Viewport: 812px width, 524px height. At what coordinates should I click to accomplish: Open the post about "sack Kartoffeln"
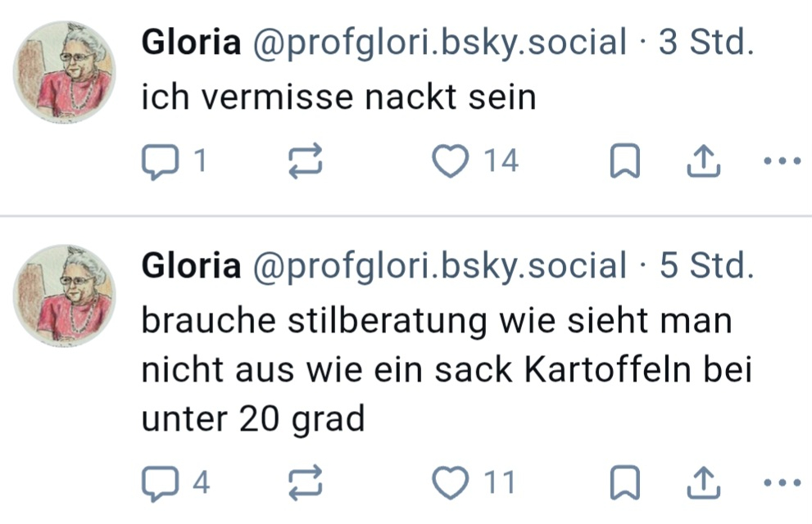[447, 371]
